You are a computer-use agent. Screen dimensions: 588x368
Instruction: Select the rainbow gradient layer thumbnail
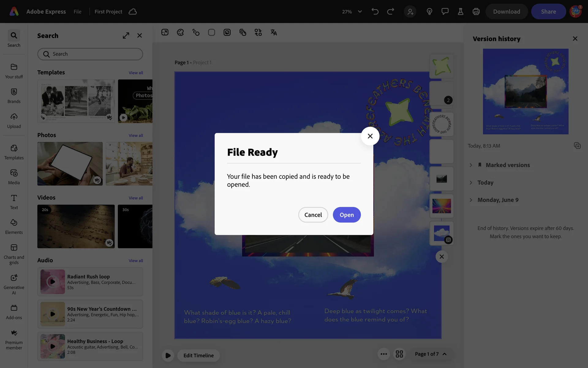point(441,206)
